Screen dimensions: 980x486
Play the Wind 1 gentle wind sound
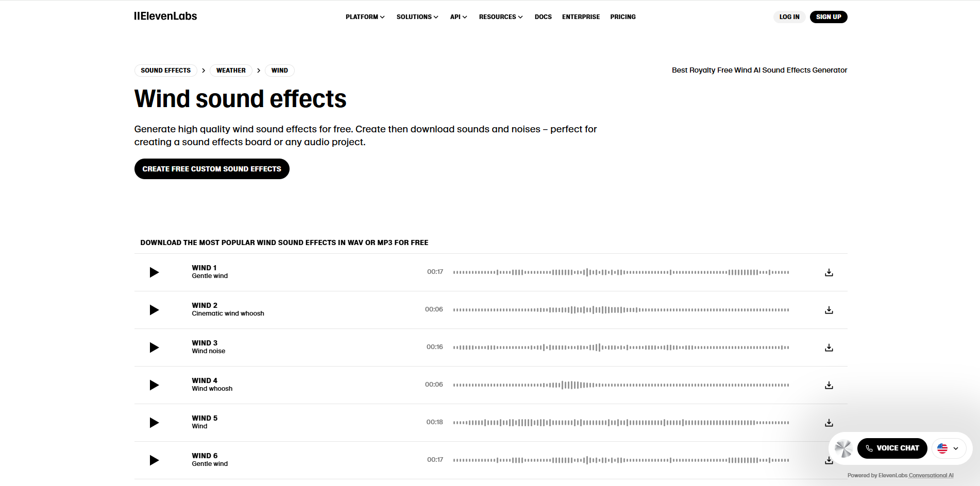tap(154, 272)
